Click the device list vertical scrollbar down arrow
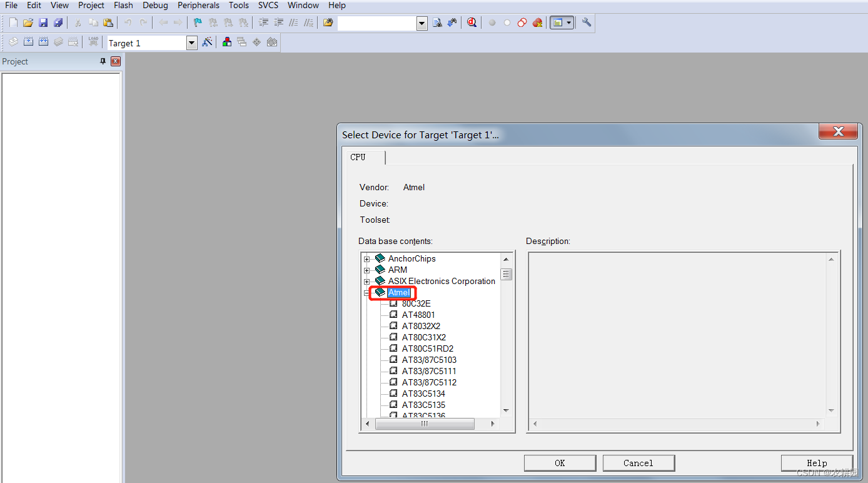The image size is (868, 483). point(507,411)
